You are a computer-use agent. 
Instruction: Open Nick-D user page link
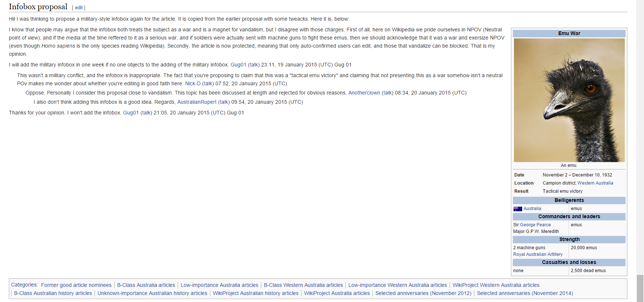(193, 83)
